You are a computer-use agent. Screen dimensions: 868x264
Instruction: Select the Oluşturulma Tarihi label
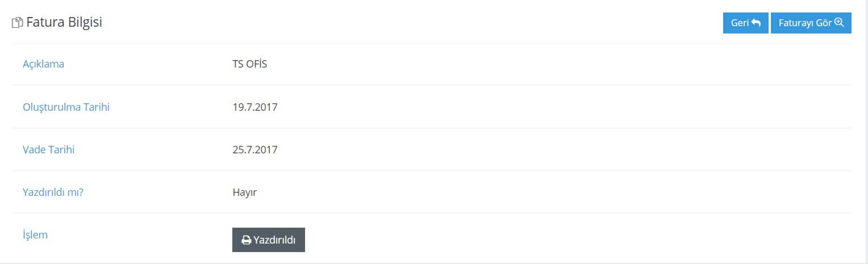(x=66, y=107)
